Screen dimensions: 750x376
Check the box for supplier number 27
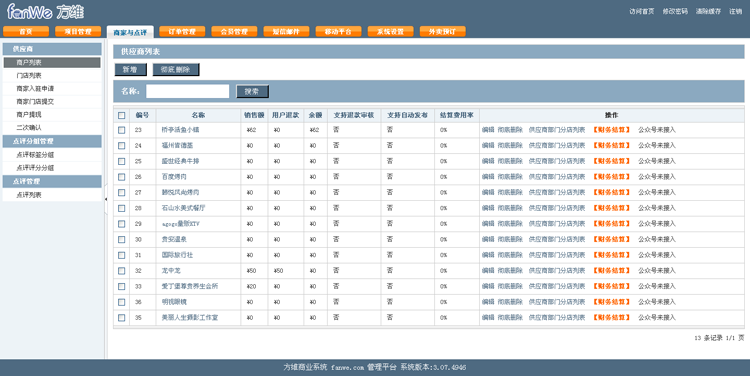click(121, 192)
